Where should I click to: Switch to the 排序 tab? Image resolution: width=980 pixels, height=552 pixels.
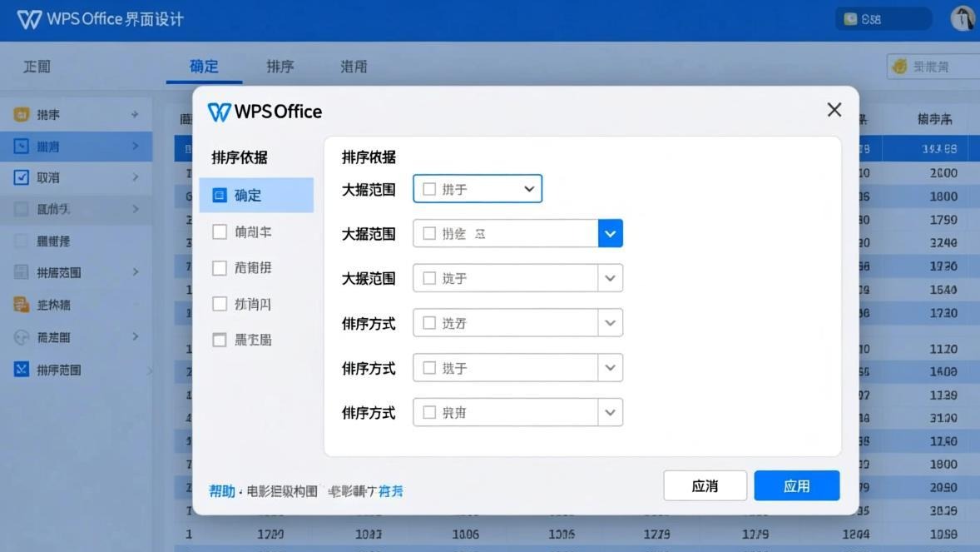[x=280, y=67]
